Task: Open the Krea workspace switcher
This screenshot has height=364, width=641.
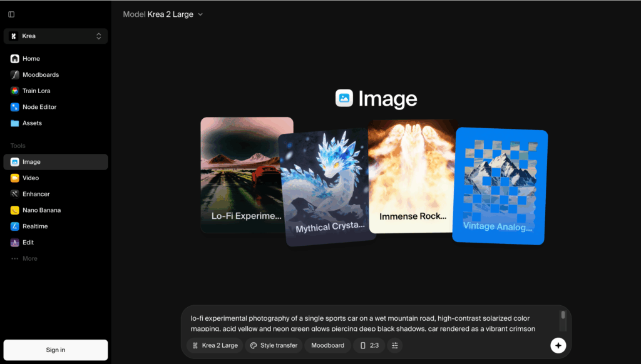Action: [56, 36]
